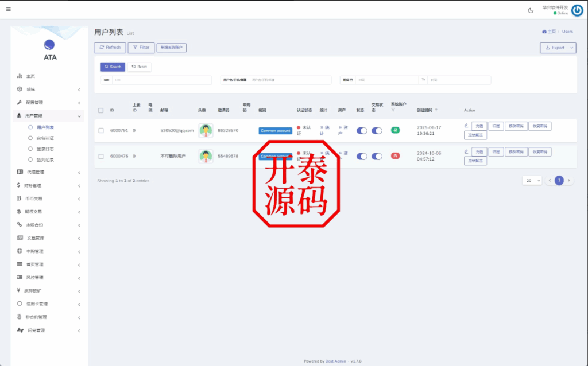
Task: Edit user 6000791 with pencil icon
Action: pos(466,126)
